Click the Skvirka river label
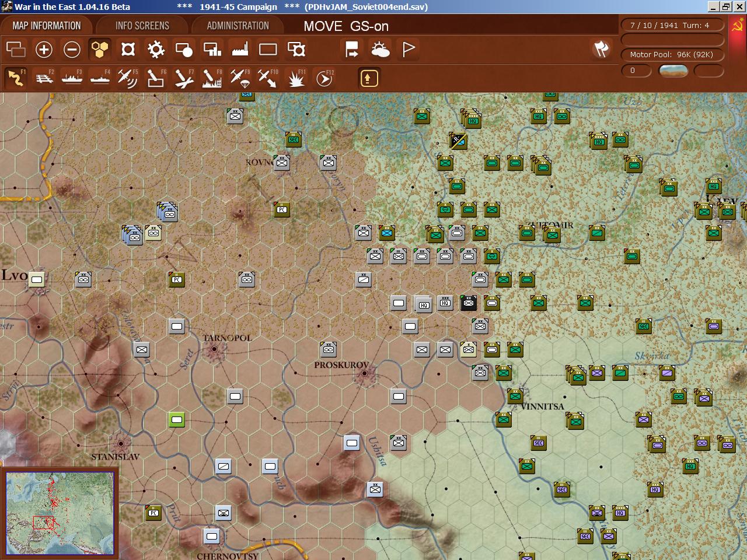747x560 pixels. click(652, 356)
